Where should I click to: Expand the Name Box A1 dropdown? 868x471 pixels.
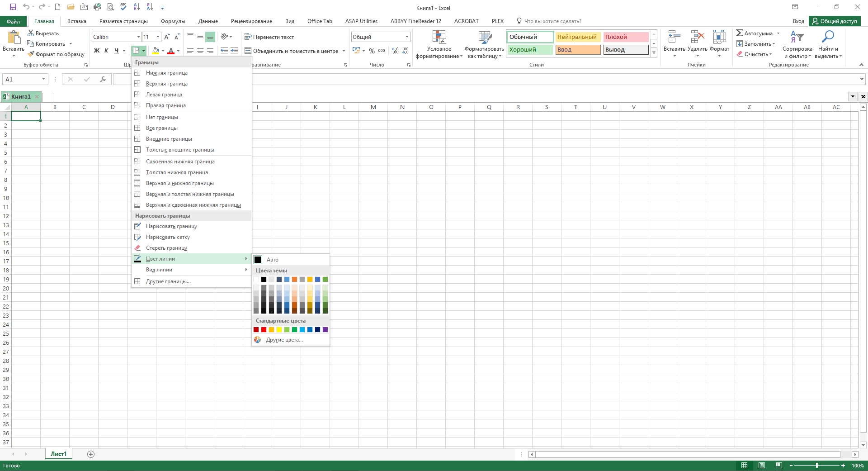(43, 79)
